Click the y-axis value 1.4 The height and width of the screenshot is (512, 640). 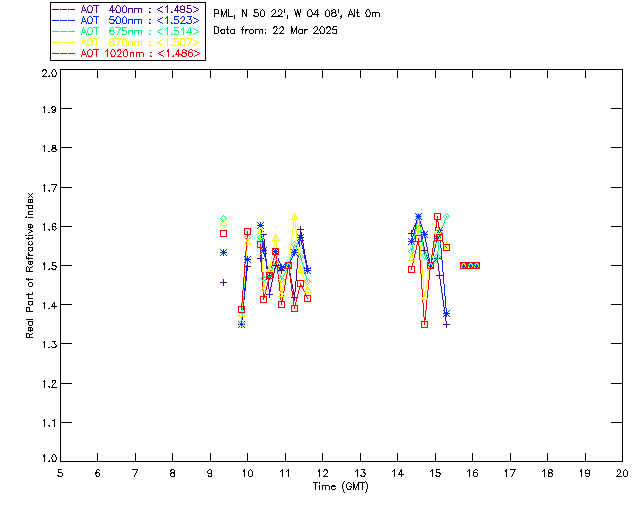pos(49,305)
